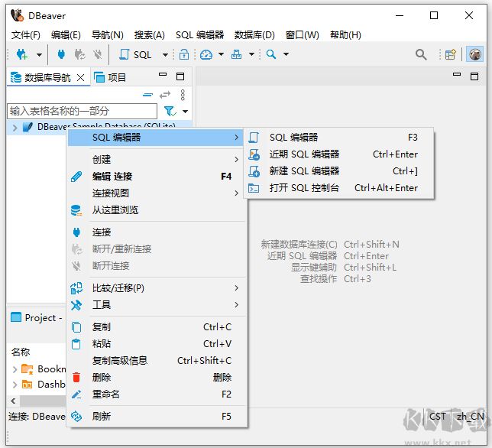Open the SQL 编辑器 menu in menu bar

coord(200,35)
